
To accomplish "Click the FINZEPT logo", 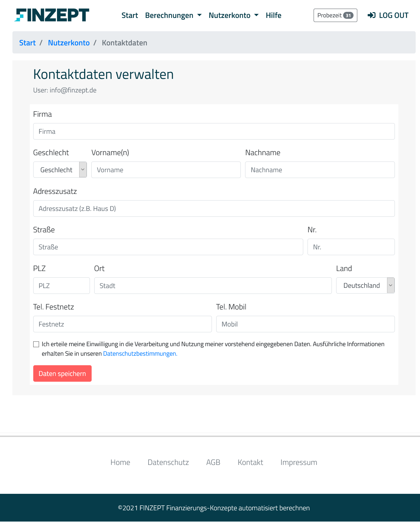I will (52, 15).
